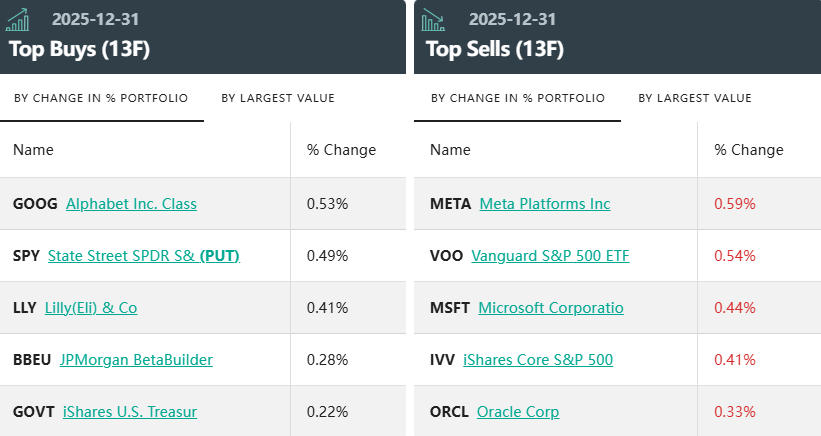Click the iShares U.S. Treasur link

click(x=129, y=412)
